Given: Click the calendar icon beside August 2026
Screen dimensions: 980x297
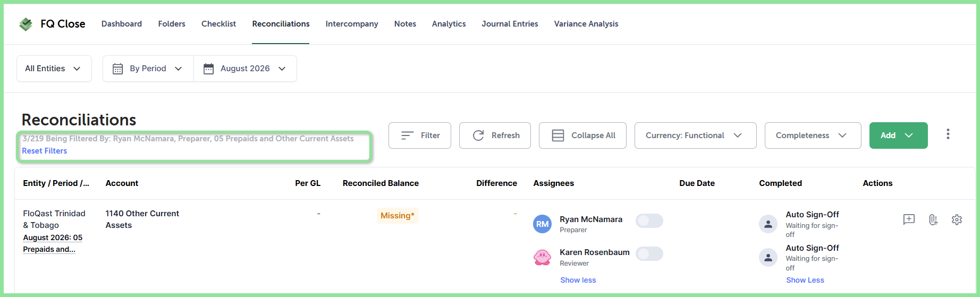Looking at the screenshot, I should [x=209, y=69].
